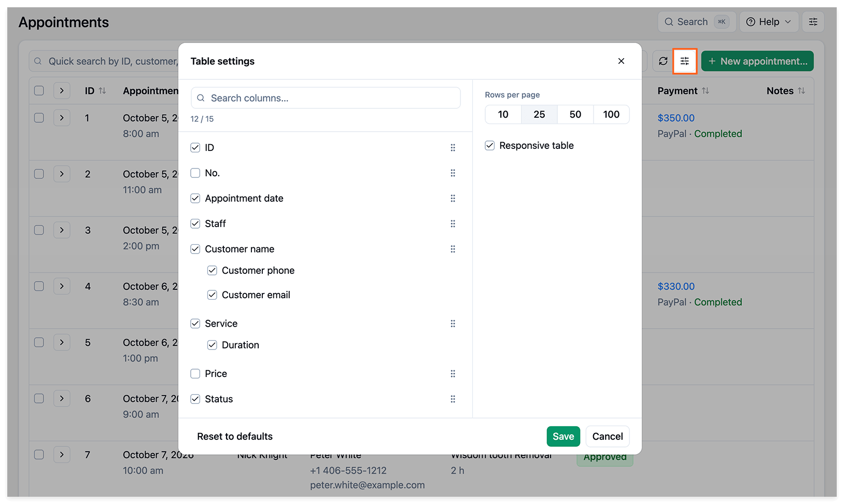
Task: Expand row details for appointment 1
Action: [62, 118]
